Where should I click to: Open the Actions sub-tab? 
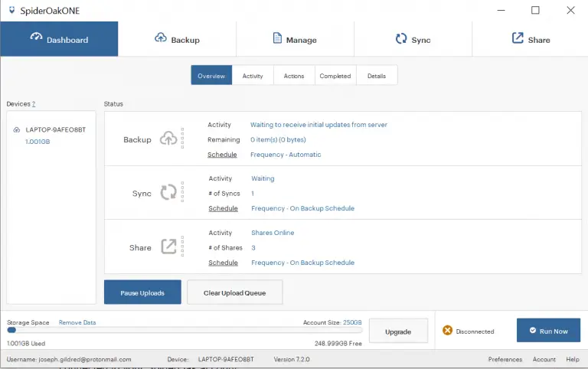coord(294,75)
